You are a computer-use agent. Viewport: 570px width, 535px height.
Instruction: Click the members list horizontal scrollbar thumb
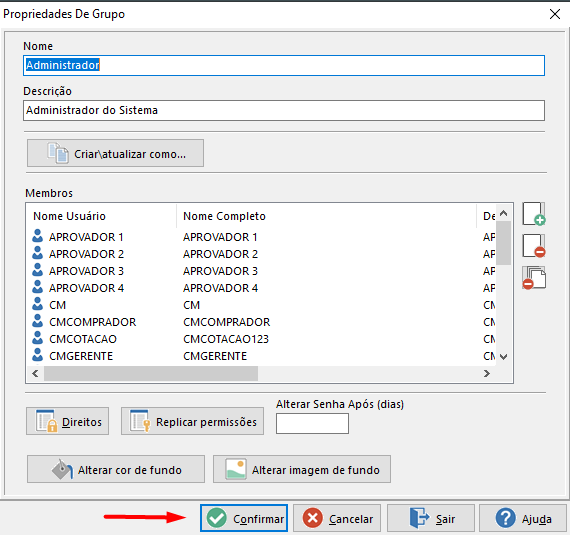pyautogui.click(x=151, y=374)
